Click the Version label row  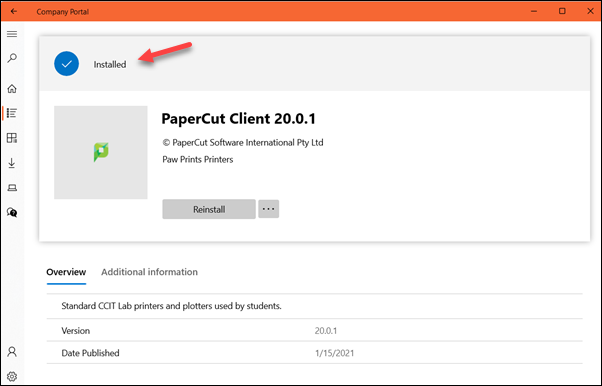pyautogui.click(x=314, y=331)
